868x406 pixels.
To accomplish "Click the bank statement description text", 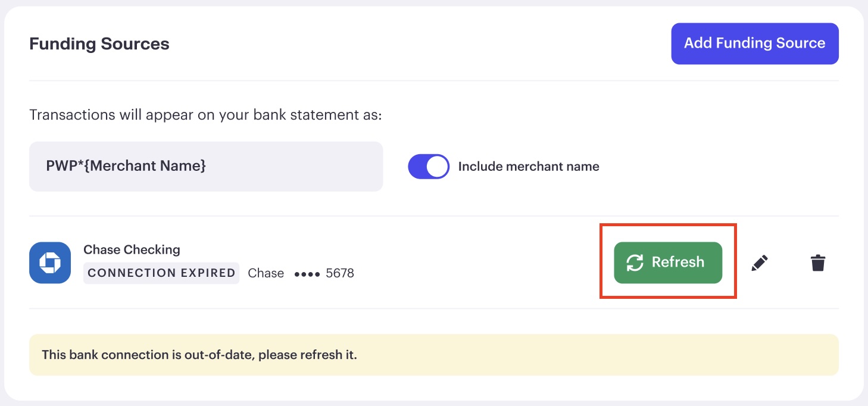I will point(205,114).
